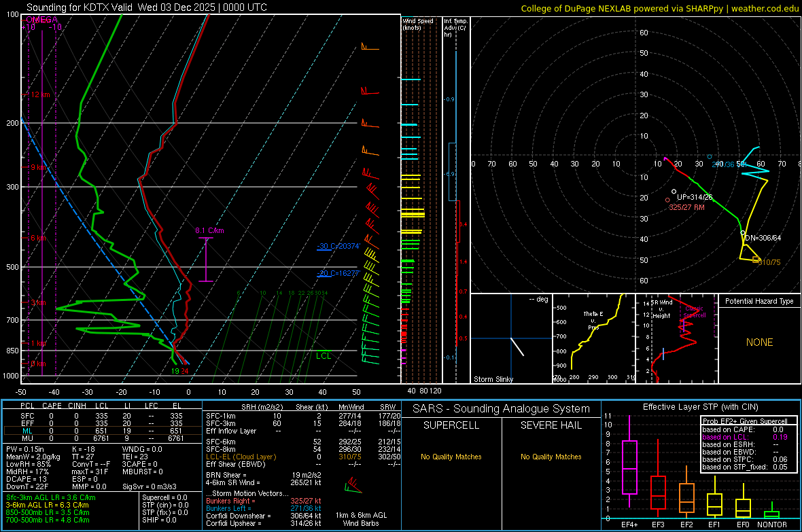802x532 pixels.
Task: Select the '325/27 RM' storm motion label
Action: pos(687,207)
